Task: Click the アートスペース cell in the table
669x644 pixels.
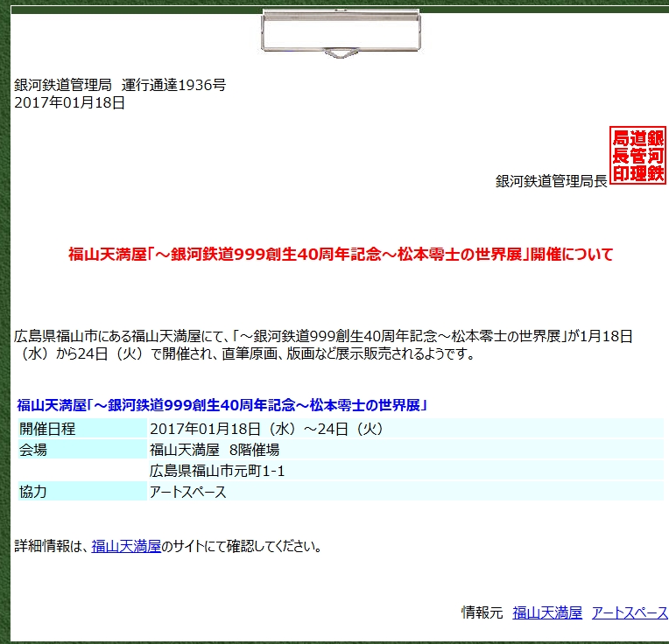Action: pyautogui.click(x=405, y=492)
